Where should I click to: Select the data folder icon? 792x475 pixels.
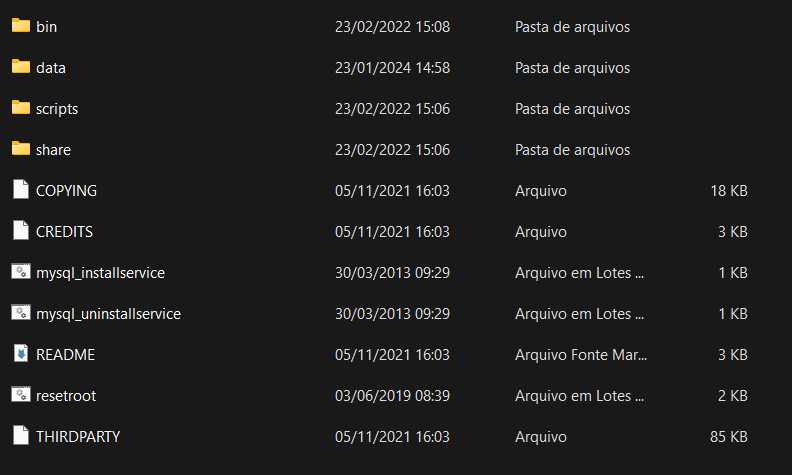click(21, 66)
